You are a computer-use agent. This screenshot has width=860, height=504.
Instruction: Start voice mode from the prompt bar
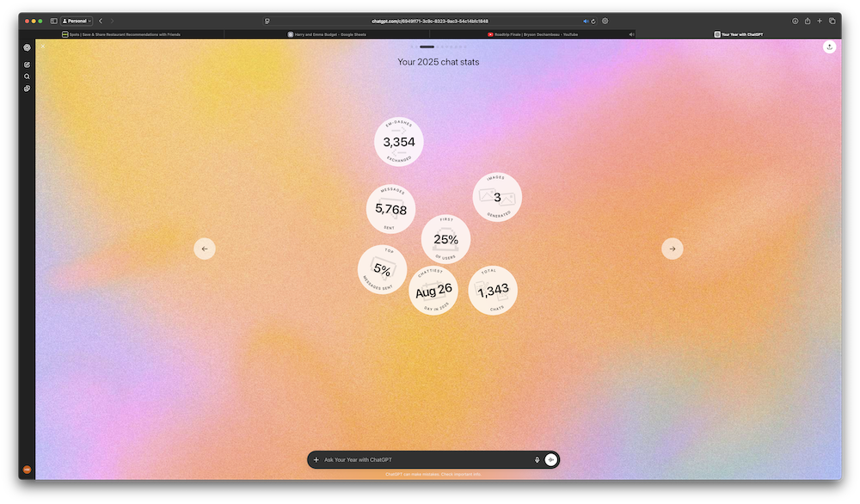(x=551, y=460)
